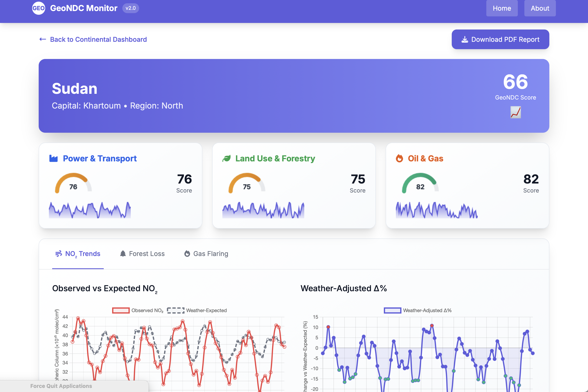This screenshot has width=588, height=392.
Task: Click the Oil & Gas flame icon
Action: point(399,159)
